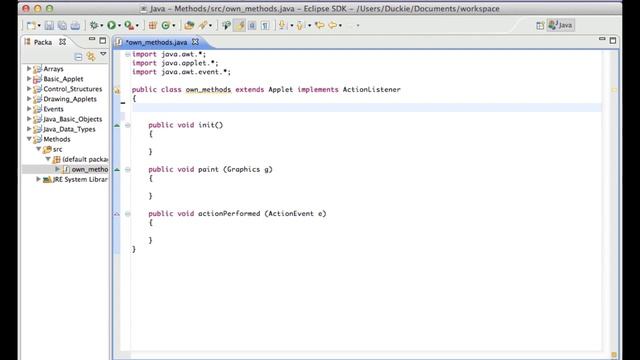Click the Print toolbar icon
The image size is (640, 360).
75,25
